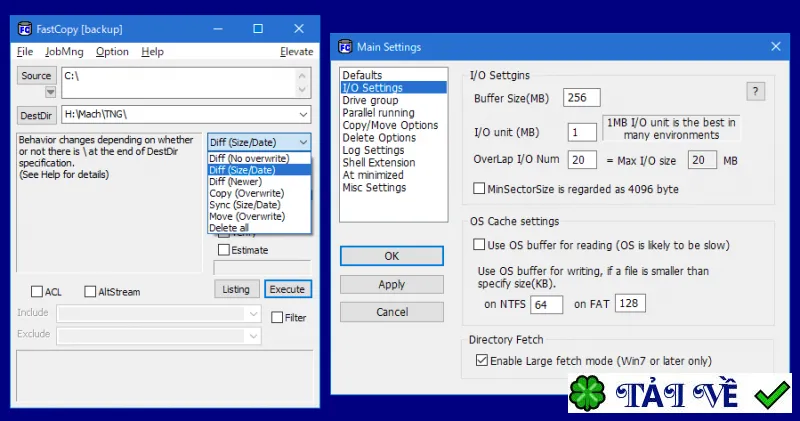The image size is (800, 421).
Task: Click the green checkmark icon
Action: (x=772, y=395)
